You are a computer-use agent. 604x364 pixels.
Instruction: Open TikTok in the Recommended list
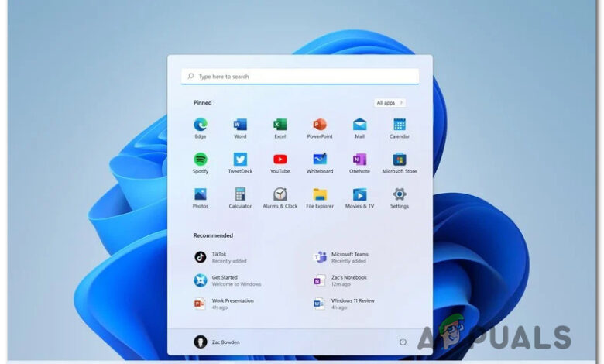click(221, 257)
